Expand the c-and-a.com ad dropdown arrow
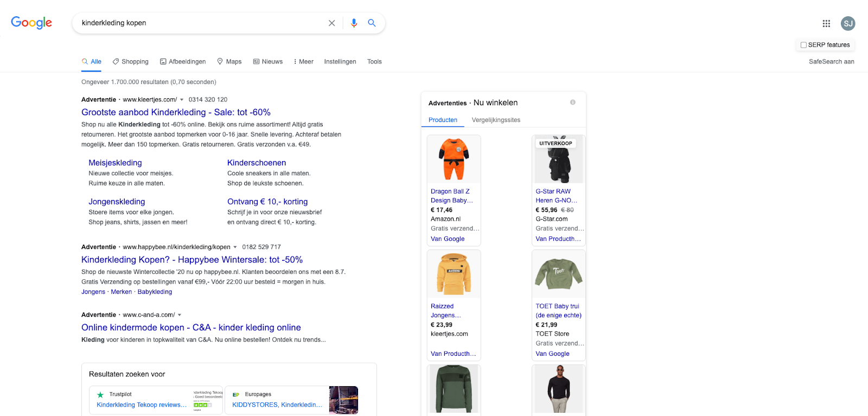868x416 pixels. [180, 315]
